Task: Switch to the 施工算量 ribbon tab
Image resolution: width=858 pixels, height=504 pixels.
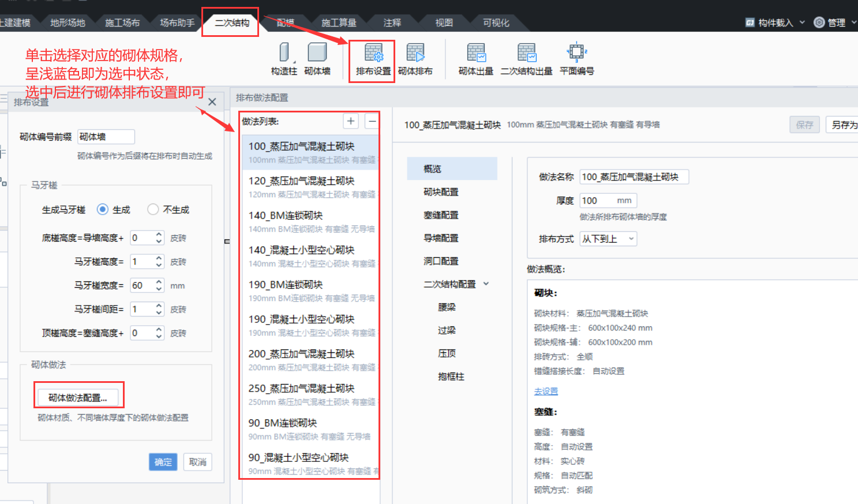Action: point(339,22)
